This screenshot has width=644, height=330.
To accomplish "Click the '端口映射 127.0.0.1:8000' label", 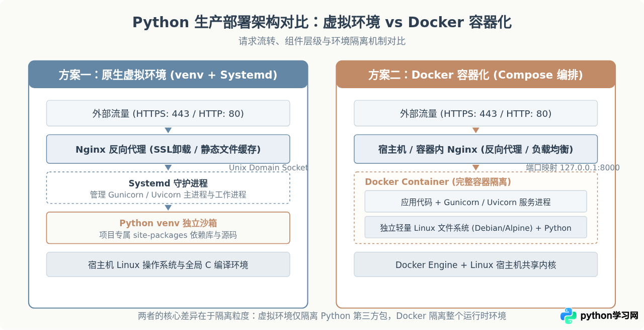I will (x=573, y=168).
